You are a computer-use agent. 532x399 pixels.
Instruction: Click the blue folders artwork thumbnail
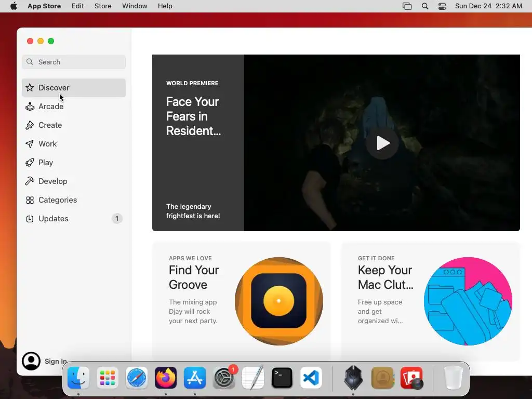pyautogui.click(x=468, y=301)
